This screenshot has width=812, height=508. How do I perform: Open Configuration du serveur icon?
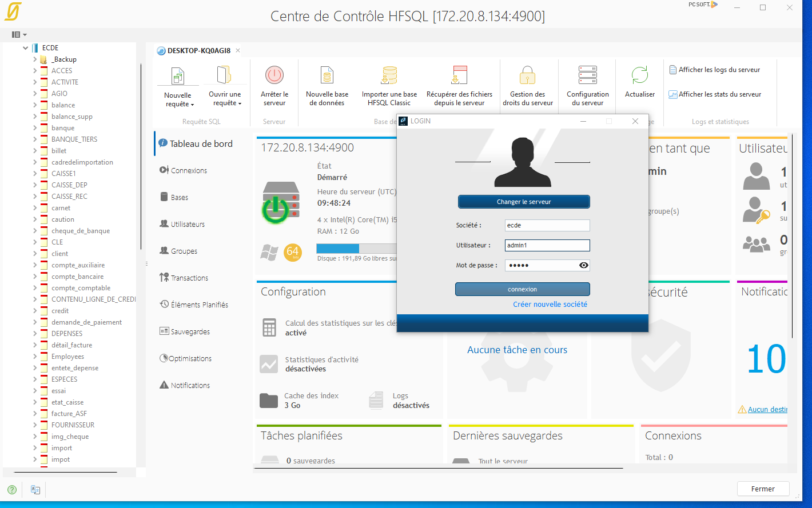(x=587, y=75)
